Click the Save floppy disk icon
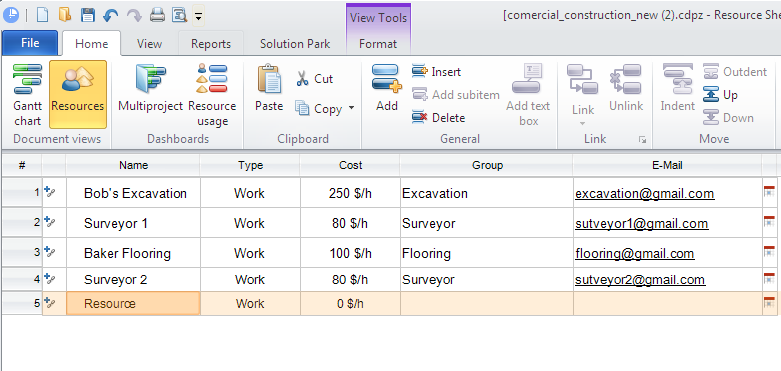Image resolution: width=781 pixels, height=371 pixels. (88, 15)
